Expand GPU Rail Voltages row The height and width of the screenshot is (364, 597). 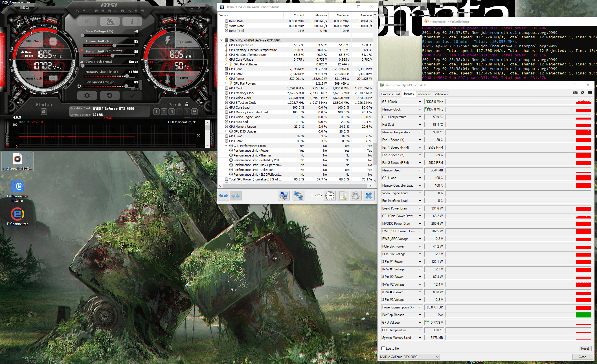[x=226, y=64]
